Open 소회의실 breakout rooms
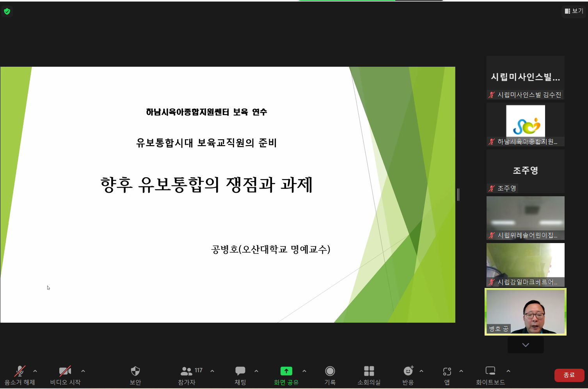The width and height of the screenshot is (588, 389). coord(369,371)
